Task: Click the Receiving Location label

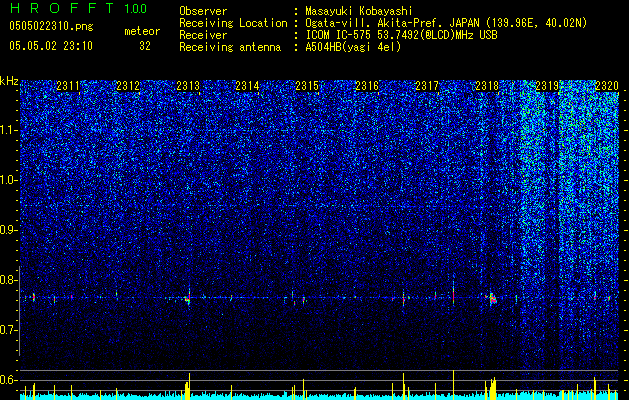Action: [233, 23]
